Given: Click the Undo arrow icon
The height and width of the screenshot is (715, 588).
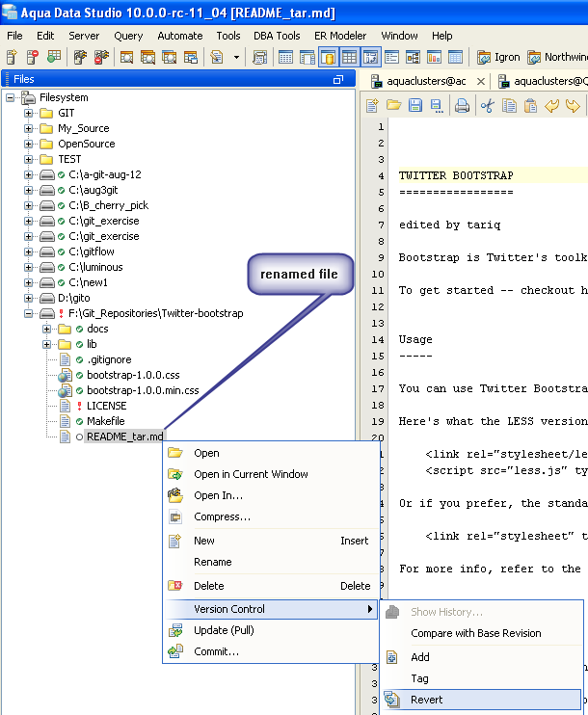Looking at the screenshot, I should tap(551, 106).
